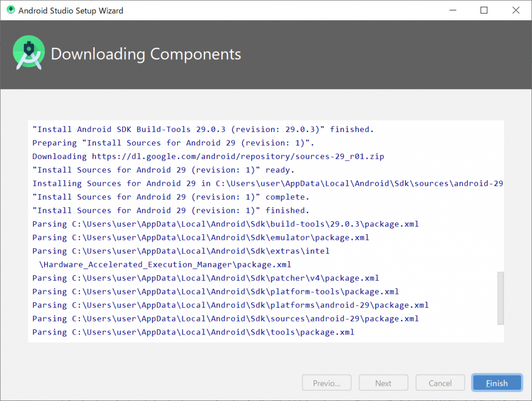Click the Hardware_Accelerated_Execution_Manager log line

click(x=165, y=264)
